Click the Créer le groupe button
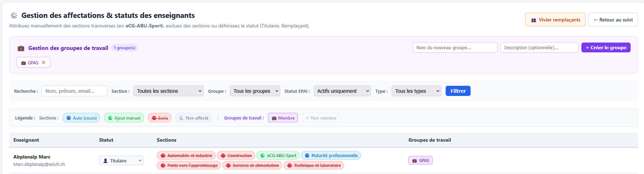 606,47
